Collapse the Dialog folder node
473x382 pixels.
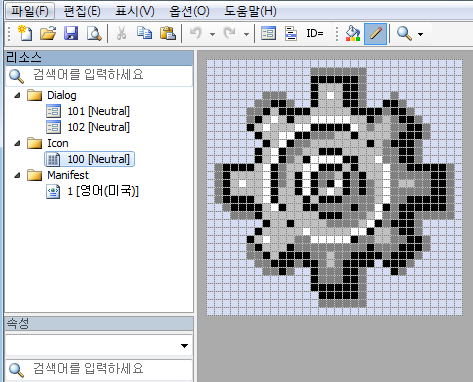pyautogui.click(x=17, y=96)
